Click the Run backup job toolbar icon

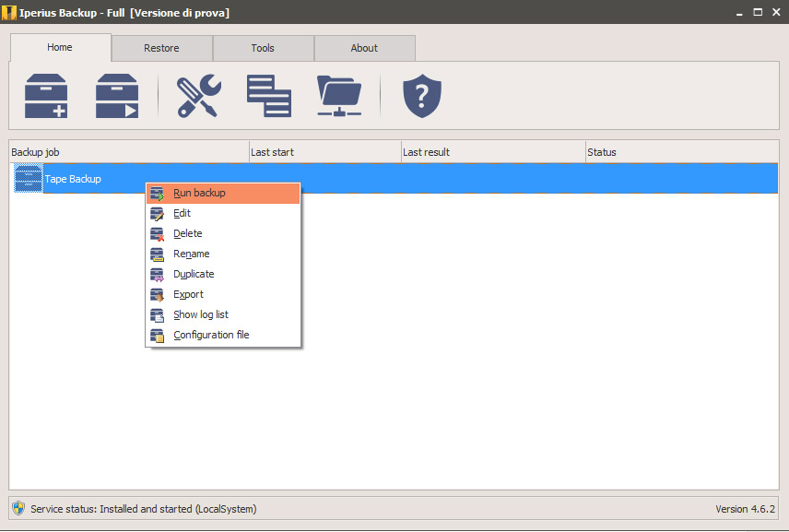pos(117,96)
